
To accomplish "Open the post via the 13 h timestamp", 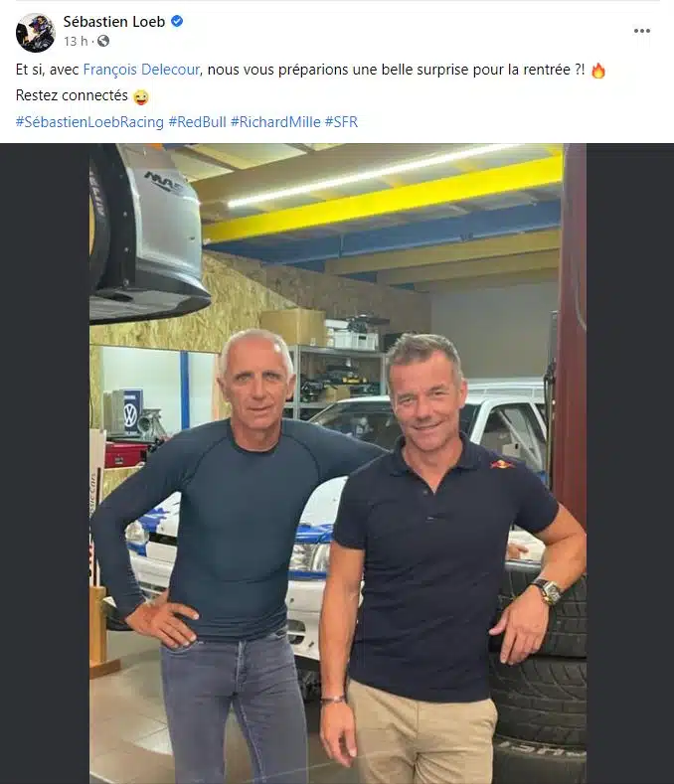I will tap(76, 41).
